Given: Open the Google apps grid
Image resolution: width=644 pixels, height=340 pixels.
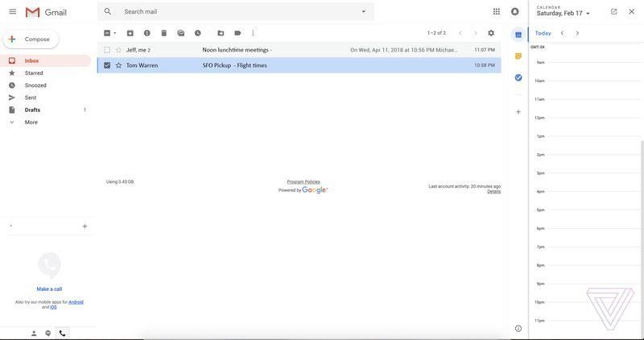Looking at the screenshot, I should point(496,11).
